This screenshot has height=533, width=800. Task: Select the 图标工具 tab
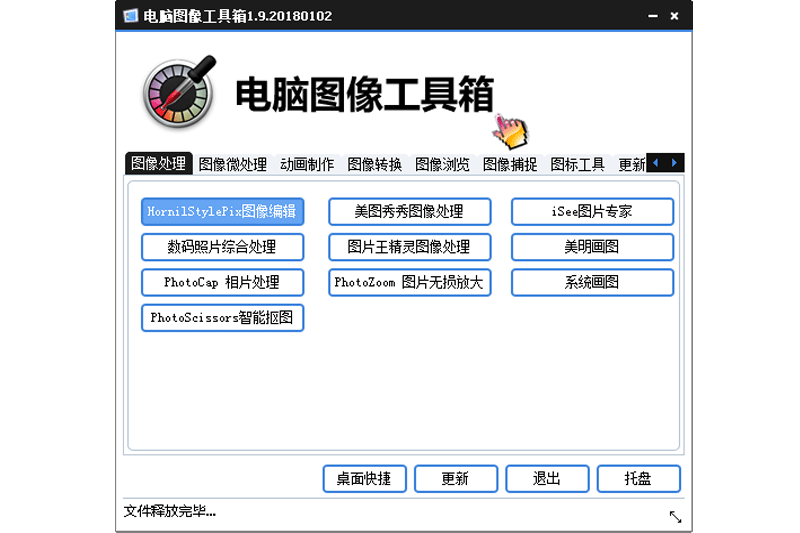[x=578, y=164]
